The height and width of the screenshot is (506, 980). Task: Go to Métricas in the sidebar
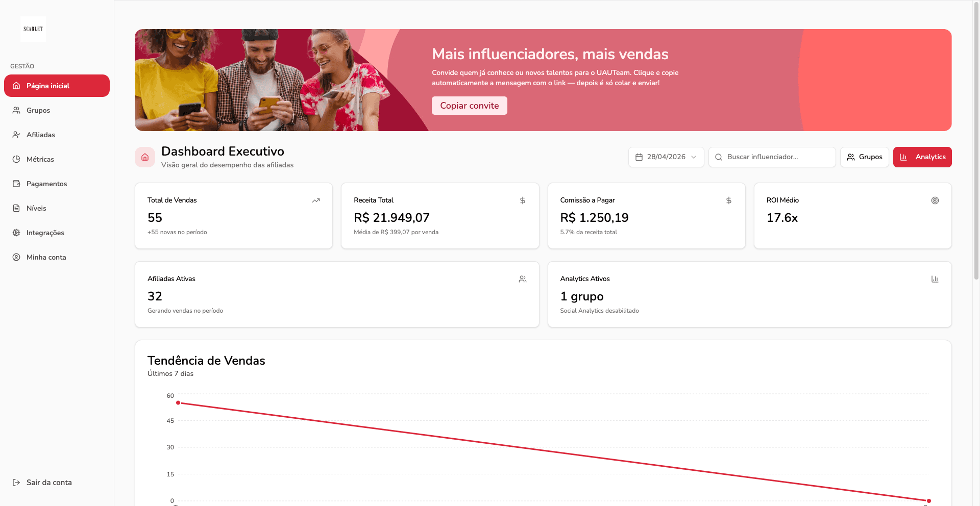click(40, 159)
